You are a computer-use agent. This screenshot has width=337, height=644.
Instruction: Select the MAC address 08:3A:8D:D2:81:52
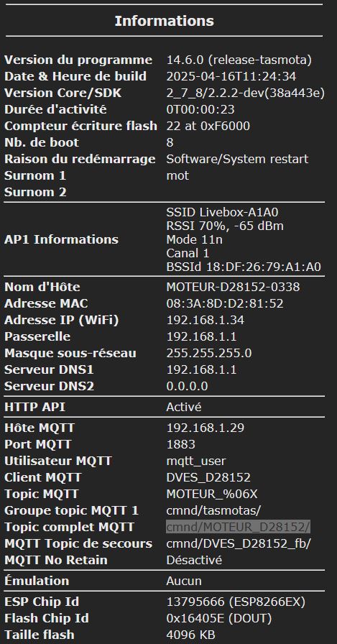point(224,303)
